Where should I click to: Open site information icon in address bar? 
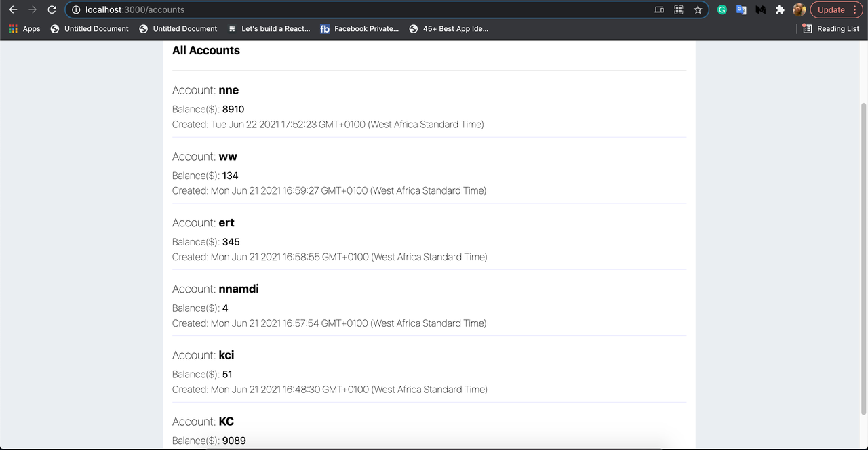click(76, 9)
